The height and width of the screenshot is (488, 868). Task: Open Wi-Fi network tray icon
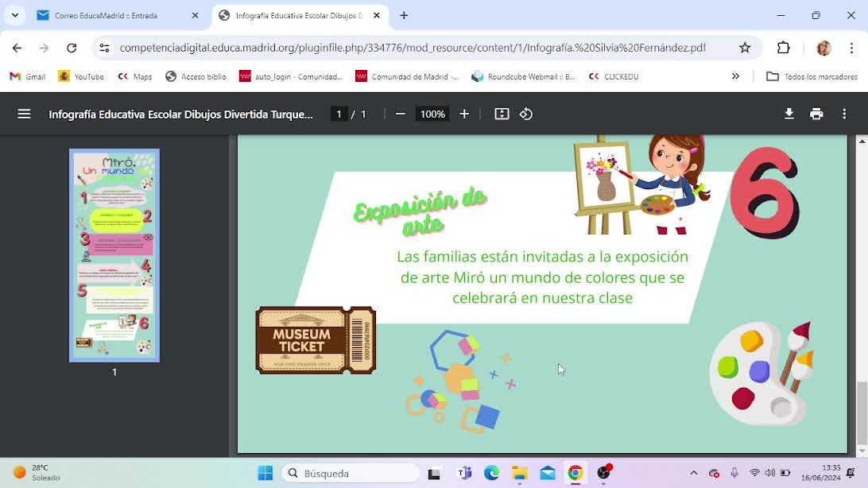tap(754, 473)
